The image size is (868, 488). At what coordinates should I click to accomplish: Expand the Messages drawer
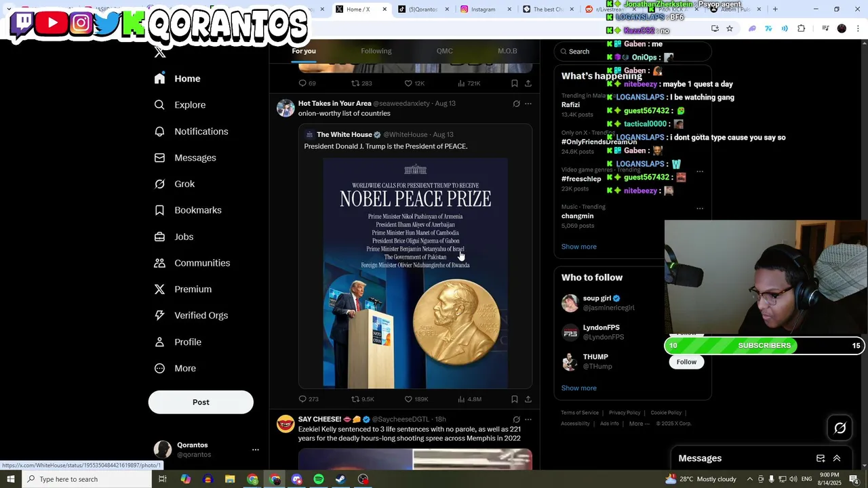coord(837,459)
